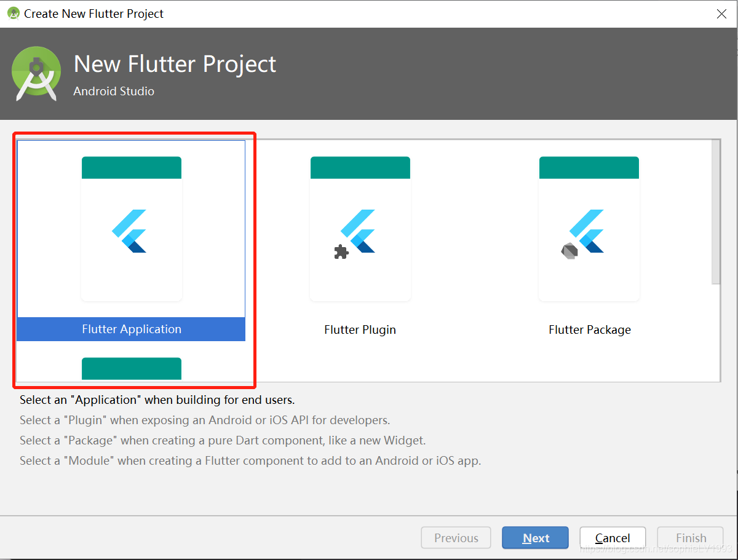This screenshot has height=560, width=738.
Task: Click the Cancel button
Action: pyautogui.click(x=613, y=538)
